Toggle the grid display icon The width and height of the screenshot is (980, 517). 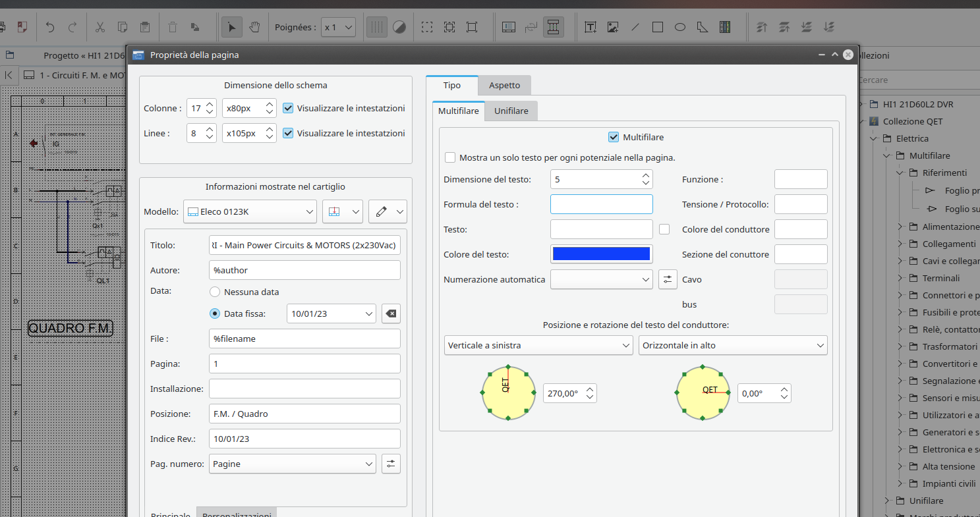(x=377, y=27)
